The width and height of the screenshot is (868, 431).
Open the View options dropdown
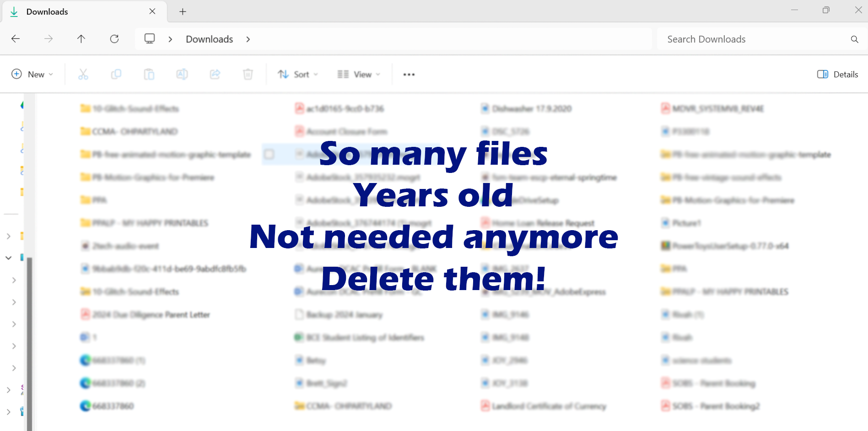coord(359,74)
